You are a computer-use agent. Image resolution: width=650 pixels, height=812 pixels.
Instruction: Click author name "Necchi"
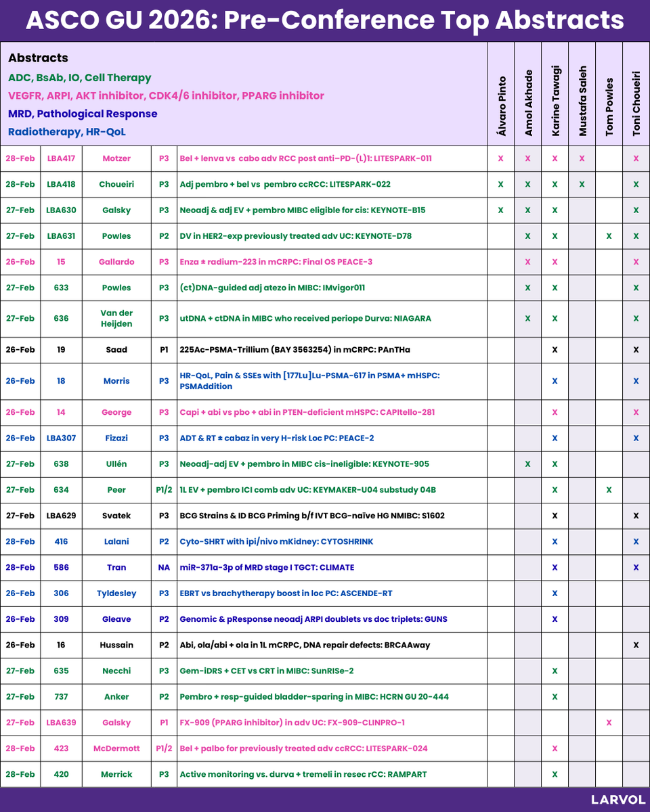click(x=116, y=671)
